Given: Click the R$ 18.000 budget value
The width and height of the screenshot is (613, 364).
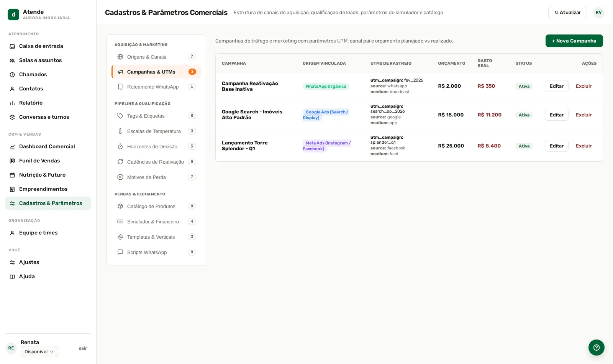Looking at the screenshot, I should coord(451,115).
